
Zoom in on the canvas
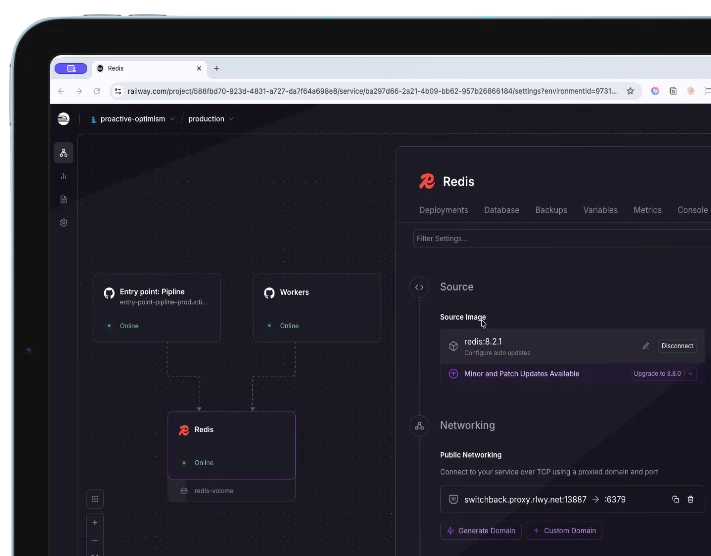pyautogui.click(x=95, y=522)
